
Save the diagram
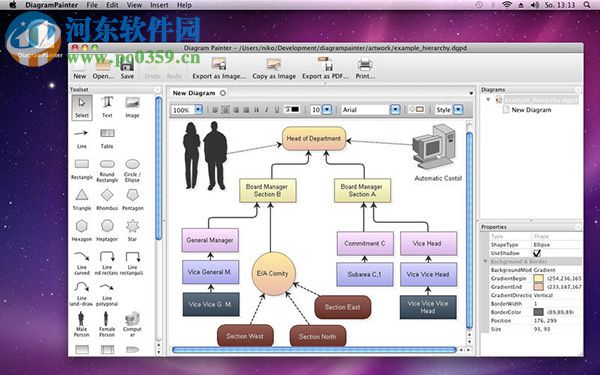point(127,69)
